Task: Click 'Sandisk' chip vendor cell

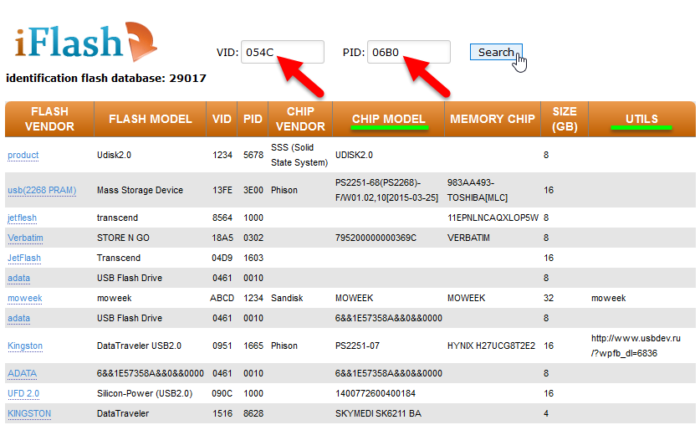Action: click(x=287, y=298)
